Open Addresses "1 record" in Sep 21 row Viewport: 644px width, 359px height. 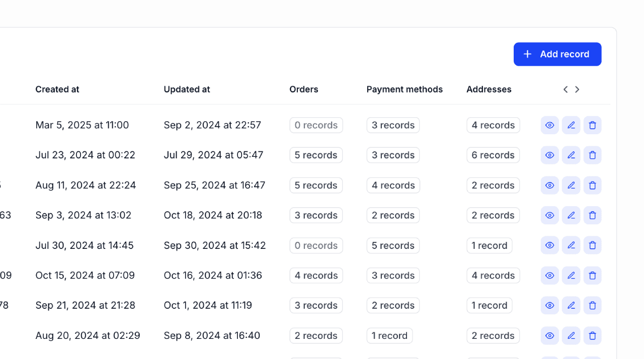tap(490, 305)
